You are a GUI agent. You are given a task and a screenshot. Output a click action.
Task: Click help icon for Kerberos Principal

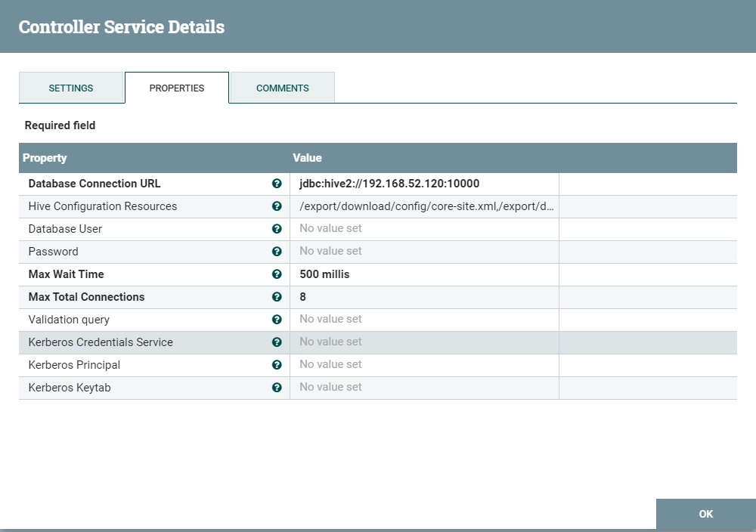pyautogui.click(x=277, y=365)
